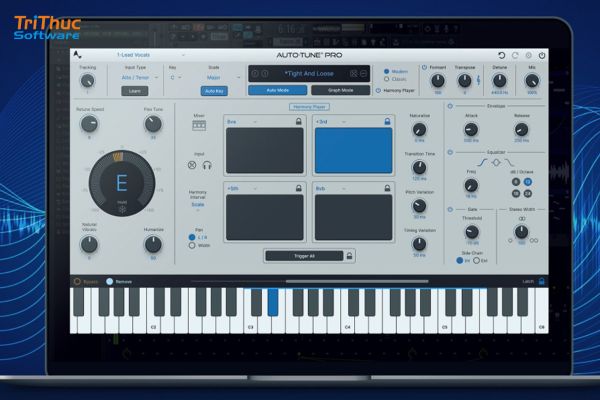The width and height of the screenshot is (600, 400).
Task: Select the Modern radio button
Action: [386, 71]
